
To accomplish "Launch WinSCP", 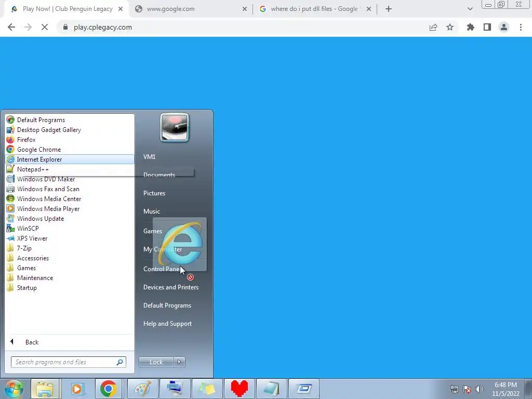I will pos(70,229).
